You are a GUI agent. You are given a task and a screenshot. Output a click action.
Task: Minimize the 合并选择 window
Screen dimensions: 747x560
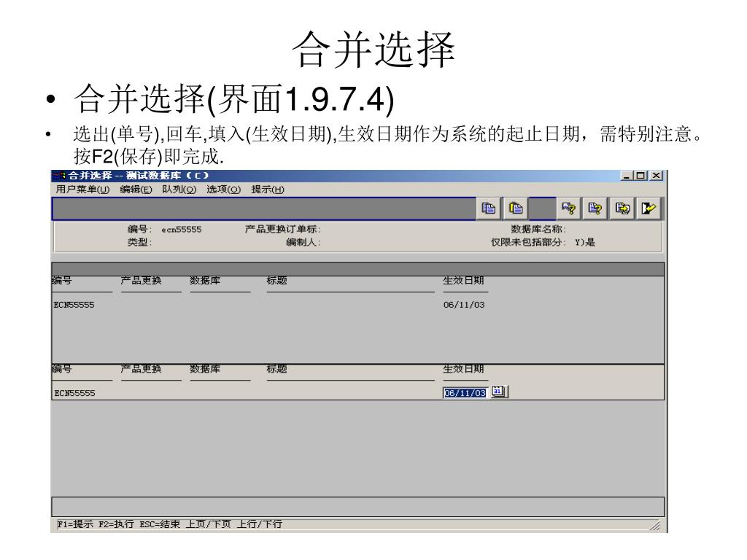[x=627, y=176]
